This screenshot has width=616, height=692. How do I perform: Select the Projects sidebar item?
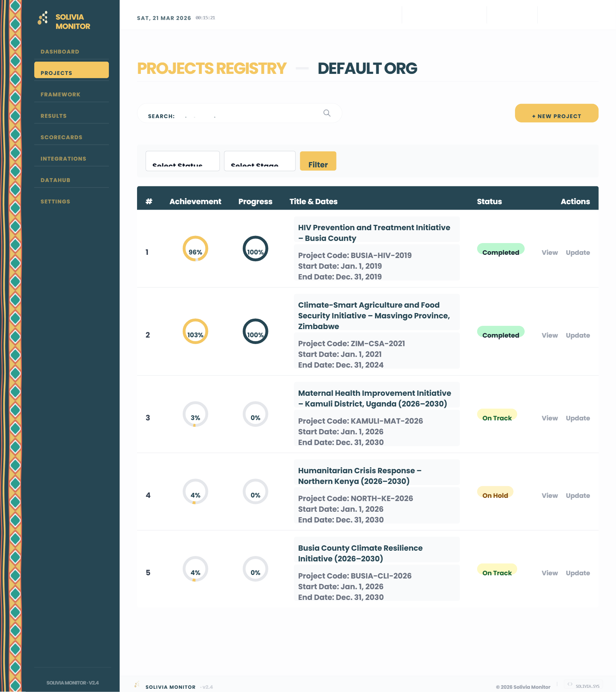click(x=56, y=72)
